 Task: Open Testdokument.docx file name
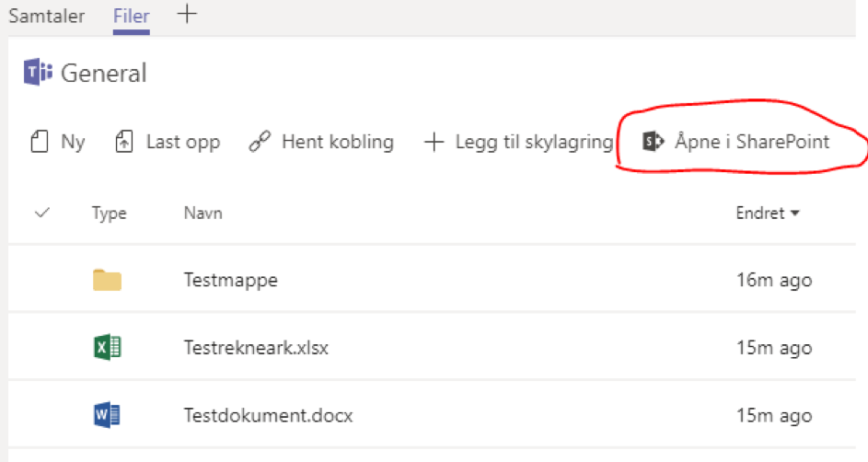(x=268, y=416)
